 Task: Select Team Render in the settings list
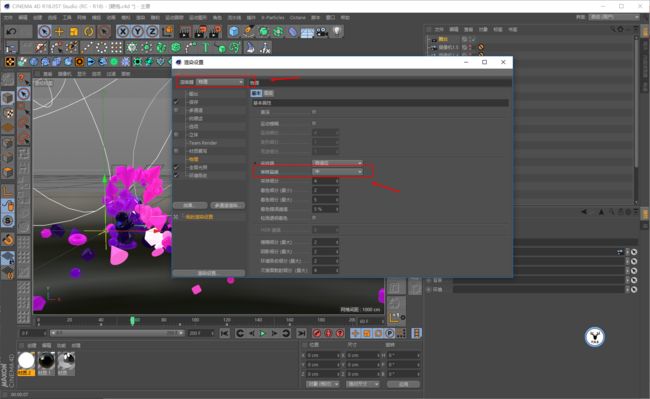coord(203,143)
